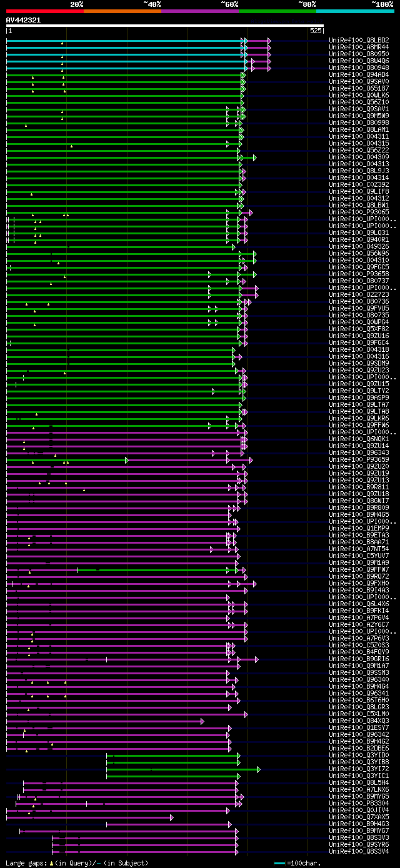Select the UniRef100_Q6L4X6 label

pyautogui.click(x=359, y=604)
